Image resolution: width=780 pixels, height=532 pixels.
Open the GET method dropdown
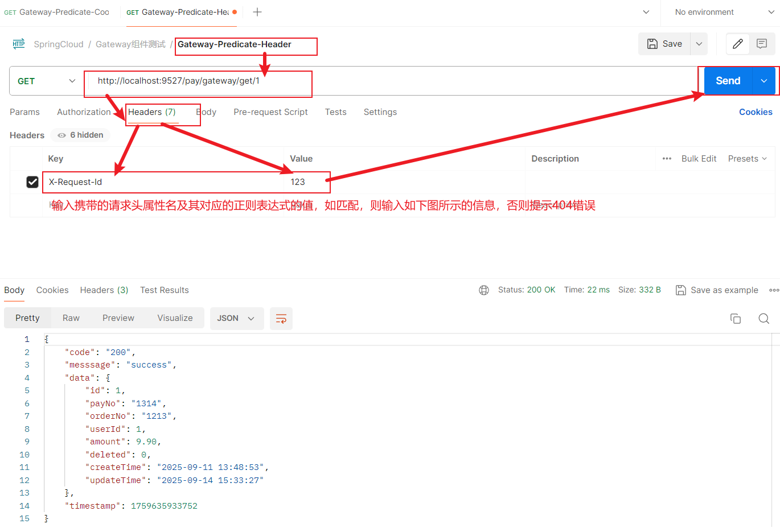[47, 81]
